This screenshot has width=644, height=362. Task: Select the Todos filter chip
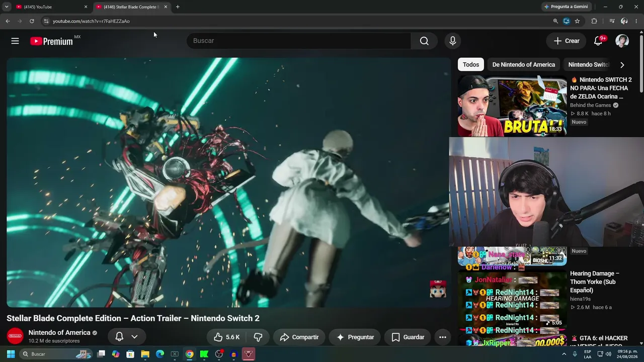(x=471, y=64)
